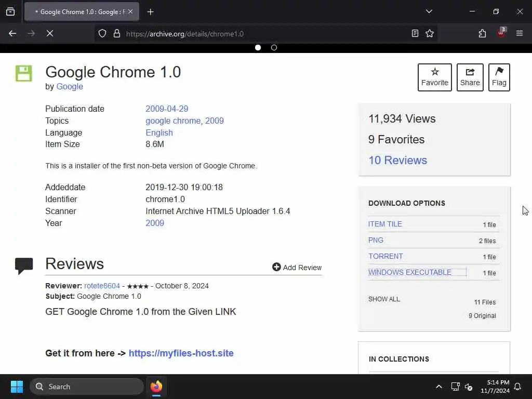This screenshot has width=532, height=399.
Task: Click the taskbar Search box
Action: click(87, 387)
